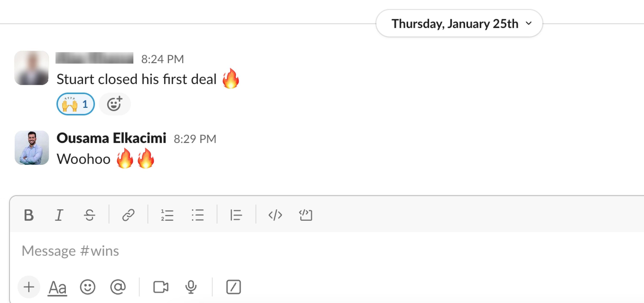Image resolution: width=644 pixels, height=303 pixels.
Task: Apply inline code formatting
Action: click(x=275, y=215)
